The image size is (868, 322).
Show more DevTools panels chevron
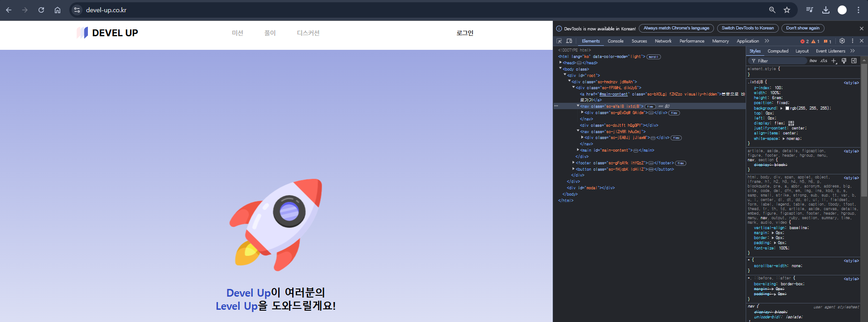tap(767, 41)
